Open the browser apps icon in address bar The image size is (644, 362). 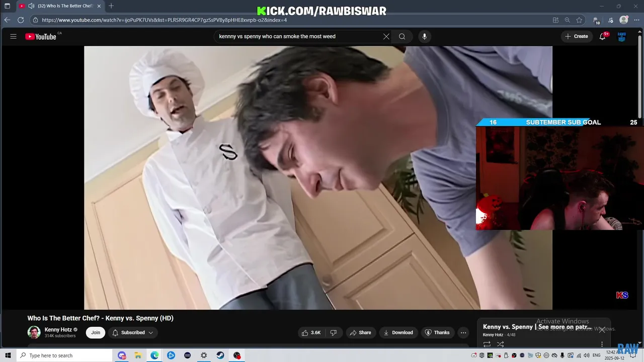[x=555, y=20]
